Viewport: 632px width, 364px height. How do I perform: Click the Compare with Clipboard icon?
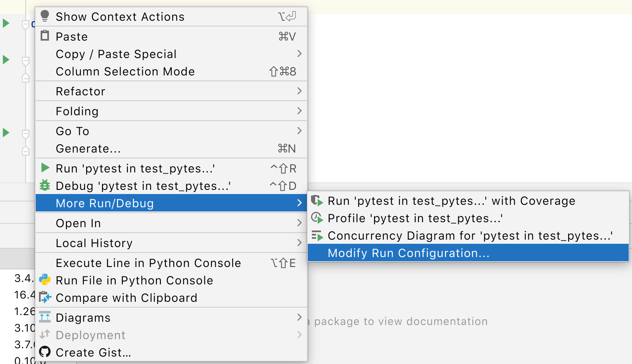[x=45, y=298]
